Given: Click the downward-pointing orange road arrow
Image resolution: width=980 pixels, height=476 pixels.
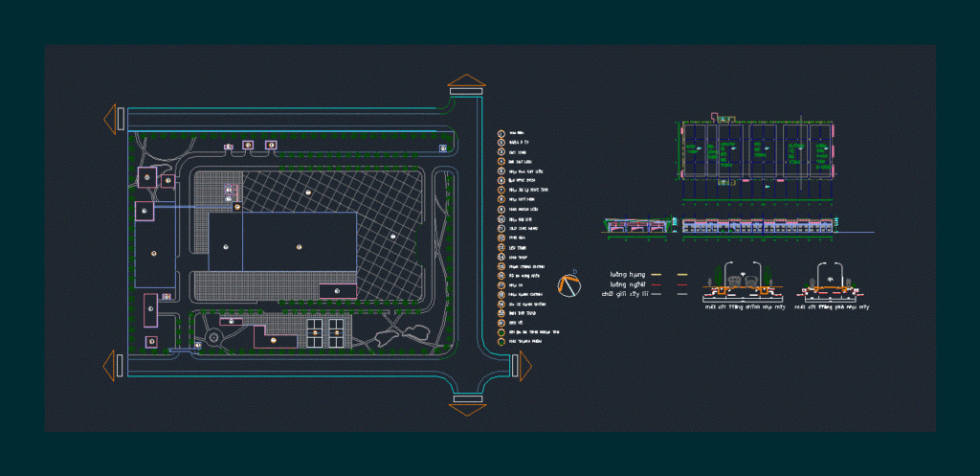Looking at the screenshot, I should (x=467, y=410).
